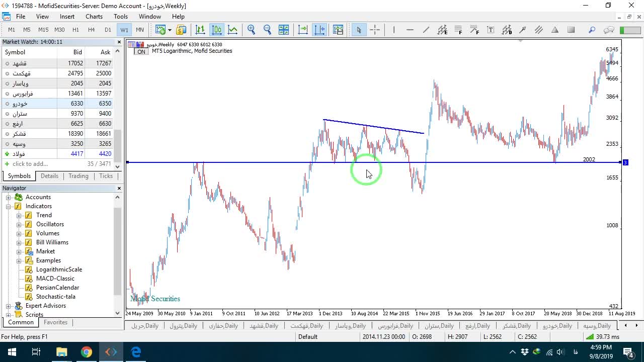Image resolution: width=644 pixels, height=362 pixels.
Task: Select the equidistant channel tool marked E
Action: (442, 30)
